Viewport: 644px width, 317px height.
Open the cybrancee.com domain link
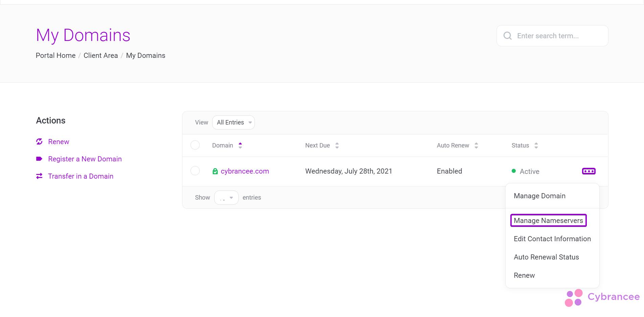tap(245, 171)
